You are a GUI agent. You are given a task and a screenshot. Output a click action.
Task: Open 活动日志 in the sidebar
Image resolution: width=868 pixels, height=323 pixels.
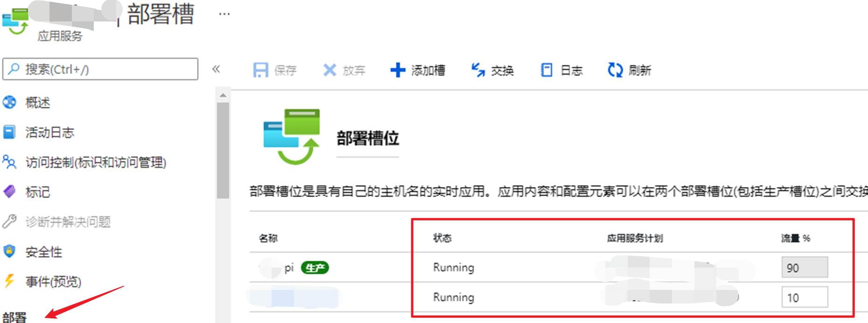[49, 132]
